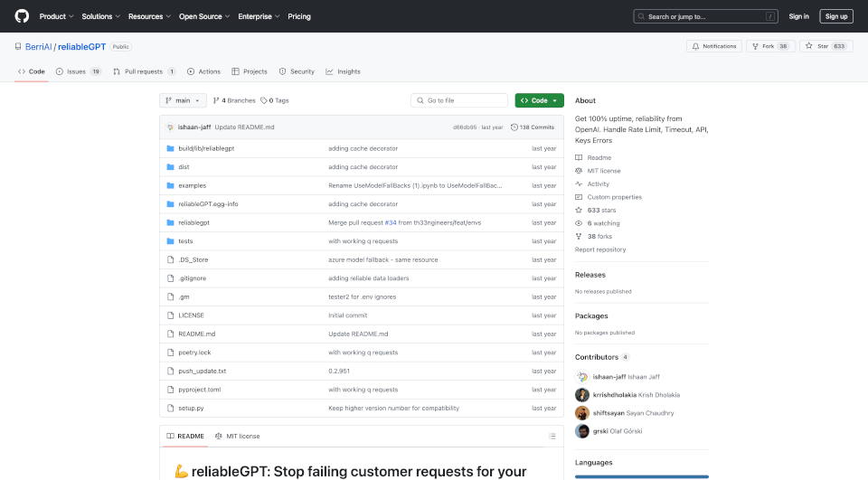868x480 pixels.
Task: Click the file icon beside .gitignore
Action: (171, 278)
